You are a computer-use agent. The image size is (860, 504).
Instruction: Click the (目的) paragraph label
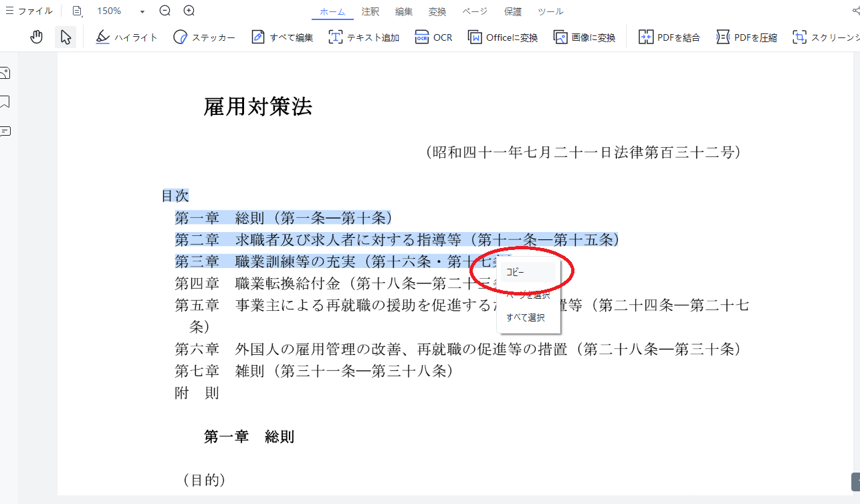205,480
